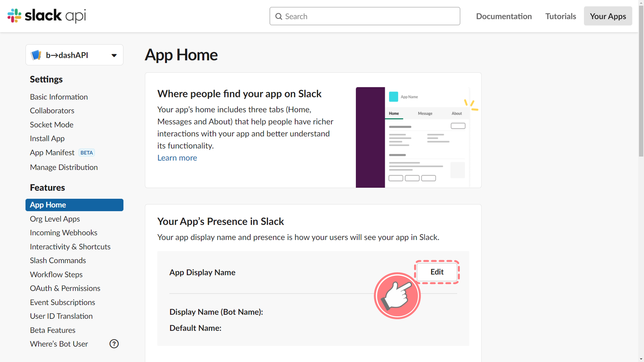Open the help question mark icon

114,344
